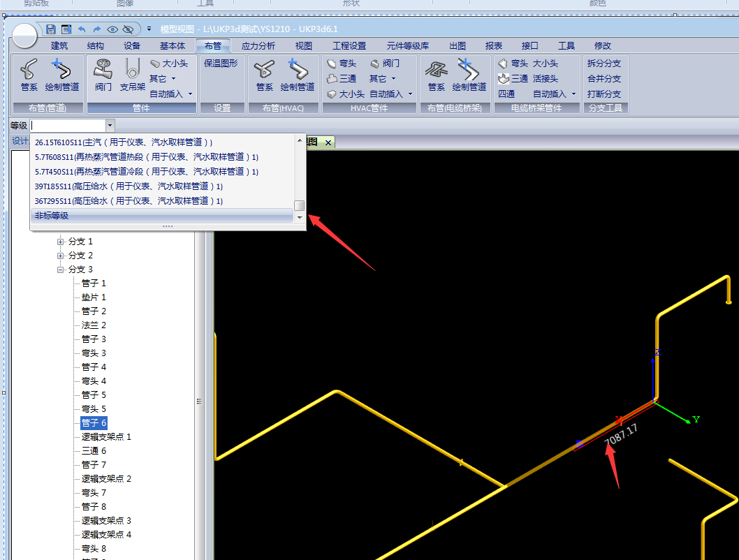Collapse the 分支 3 tree node
The image size is (739, 560).
(x=61, y=270)
